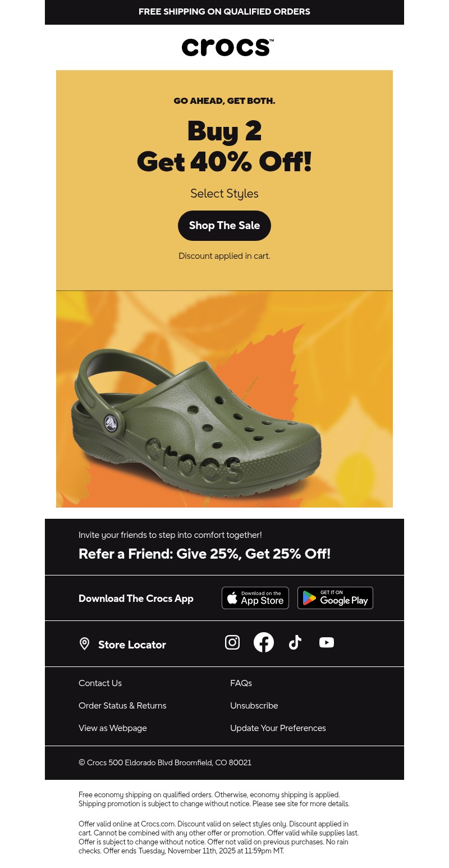The height and width of the screenshot is (868, 449).
Task: Open the Refer a Friend offer link
Action: pyautogui.click(x=205, y=554)
